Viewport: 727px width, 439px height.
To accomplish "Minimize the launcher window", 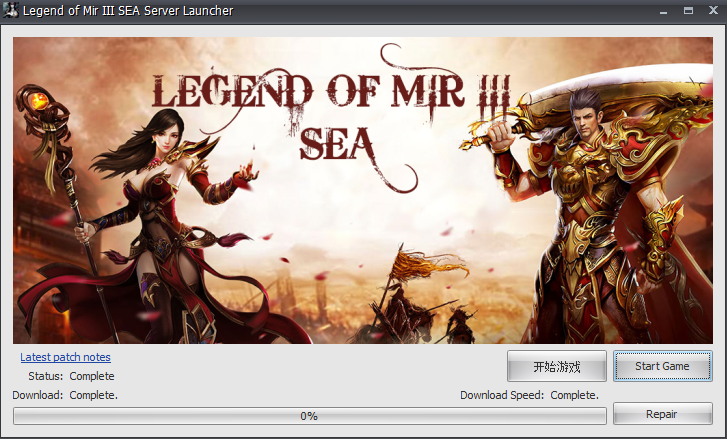I will click(x=664, y=11).
